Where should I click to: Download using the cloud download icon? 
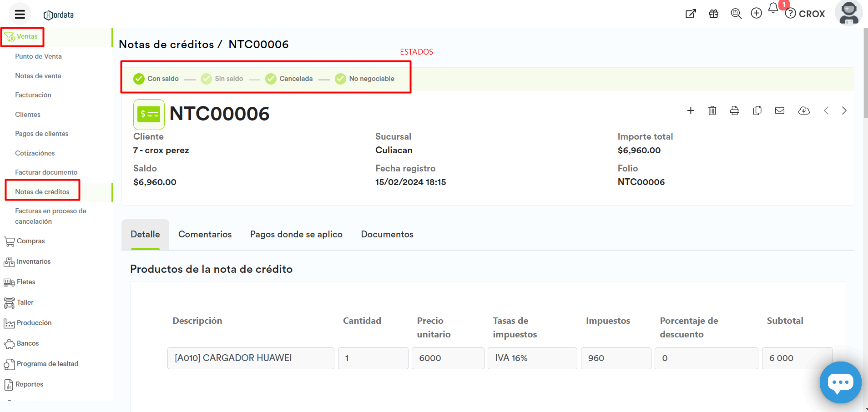[x=804, y=111]
